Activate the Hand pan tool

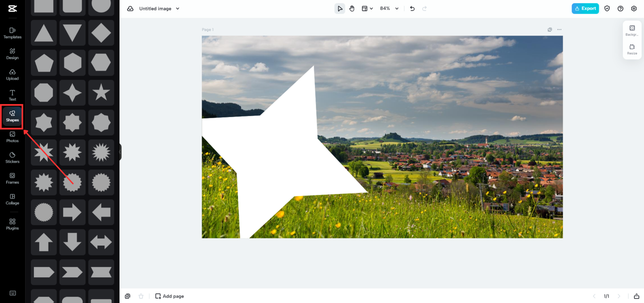click(352, 9)
